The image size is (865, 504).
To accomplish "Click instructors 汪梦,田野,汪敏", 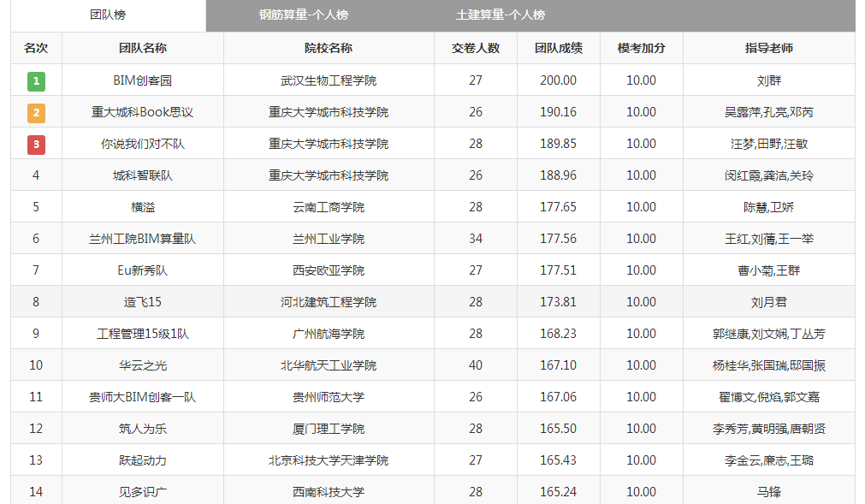I will [x=769, y=144].
